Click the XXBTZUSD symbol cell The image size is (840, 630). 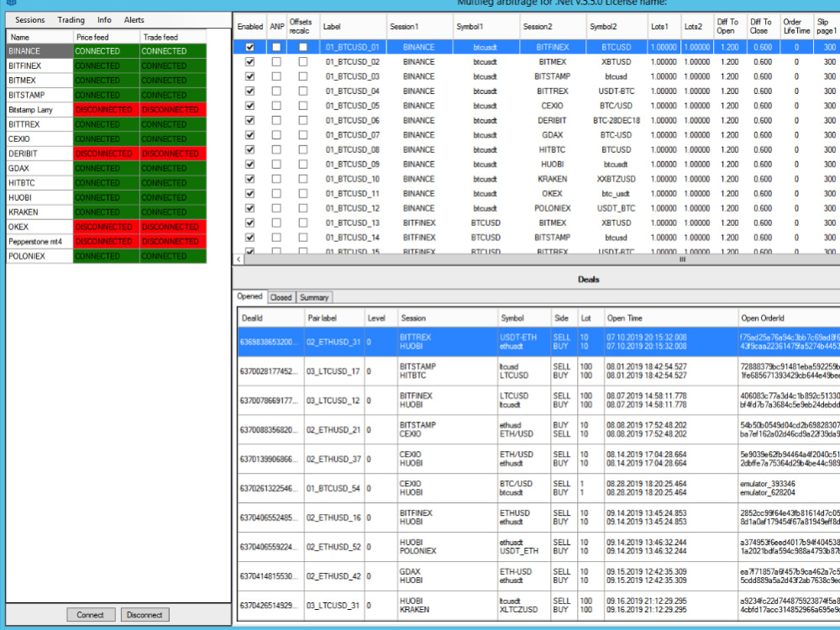pos(616,179)
